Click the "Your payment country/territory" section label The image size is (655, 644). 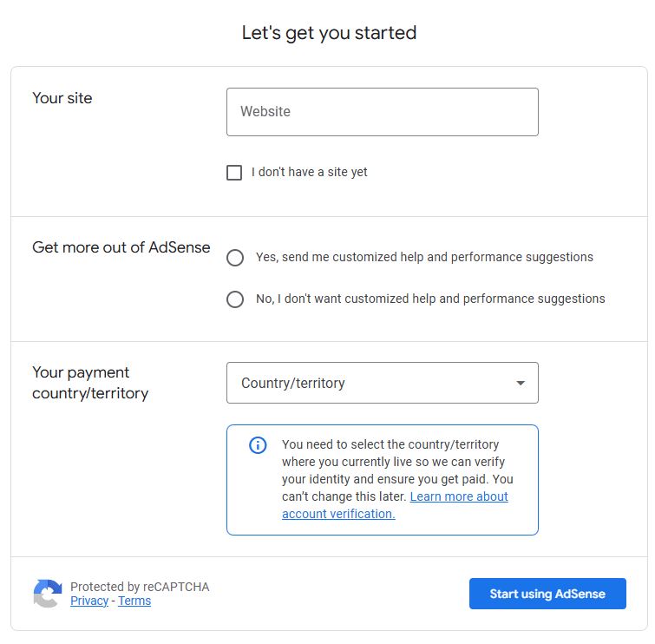(x=90, y=383)
